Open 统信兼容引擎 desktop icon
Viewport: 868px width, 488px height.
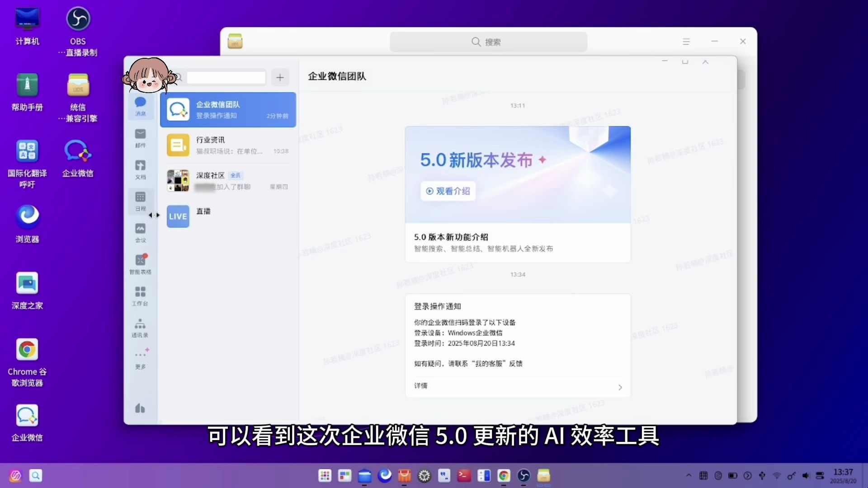[78, 98]
